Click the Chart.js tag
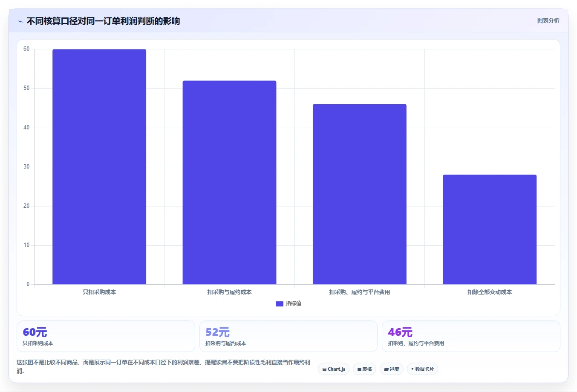The width and height of the screenshot is (577, 392). 334,369
